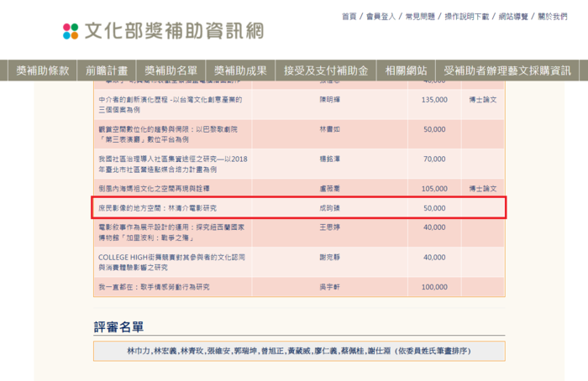The height and width of the screenshot is (381, 588).
Task: Click the amount 135,000
Action: 434,100
